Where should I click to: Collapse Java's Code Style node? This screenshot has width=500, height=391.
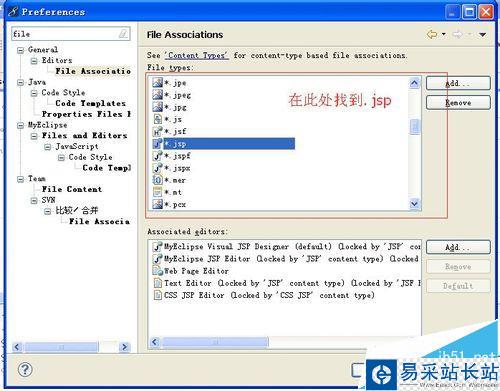[34, 93]
